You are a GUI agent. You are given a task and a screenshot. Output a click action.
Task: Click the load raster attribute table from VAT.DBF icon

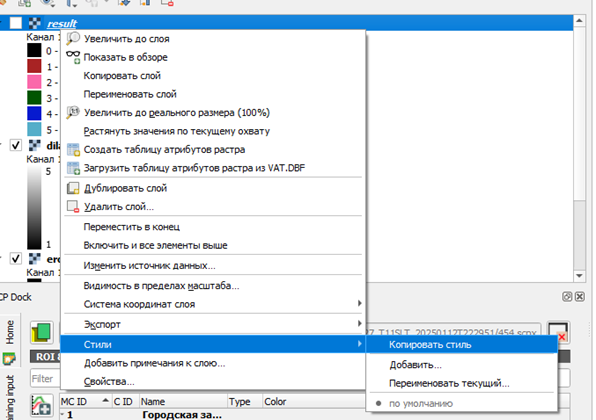[x=73, y=168]
